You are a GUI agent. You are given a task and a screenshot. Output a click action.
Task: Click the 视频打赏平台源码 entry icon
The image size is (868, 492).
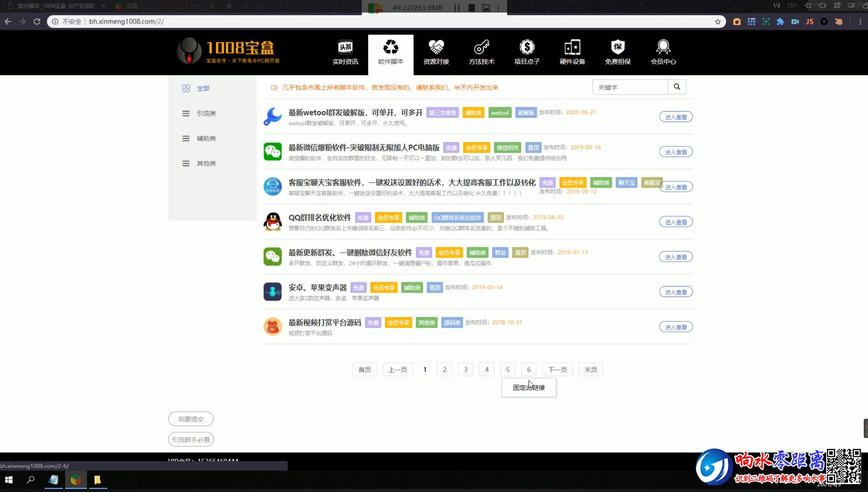(x=272, y=326)
